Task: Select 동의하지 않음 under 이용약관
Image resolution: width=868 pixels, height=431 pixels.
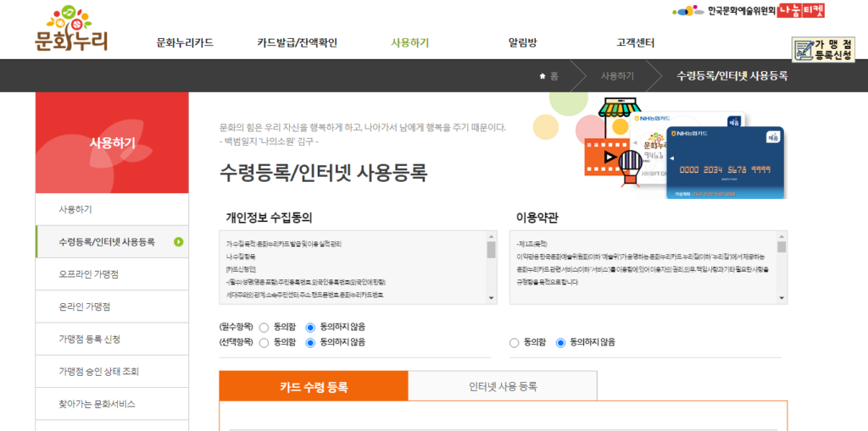Action: coord(561,343)
